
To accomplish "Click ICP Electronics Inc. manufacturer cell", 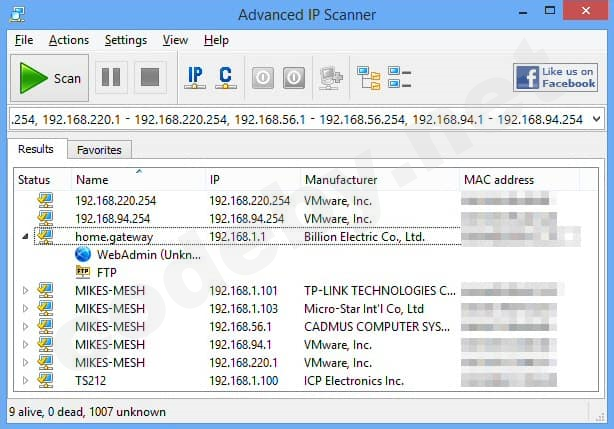I will [354, 381].
